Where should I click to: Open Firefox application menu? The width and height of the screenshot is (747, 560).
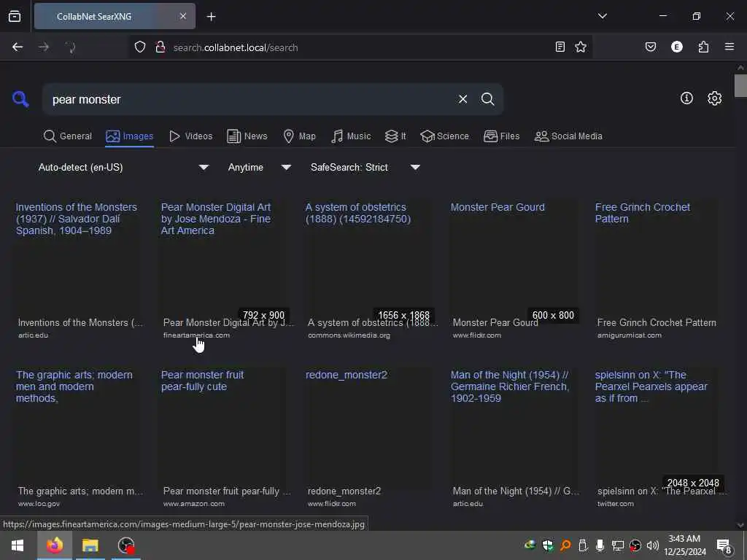729,47
